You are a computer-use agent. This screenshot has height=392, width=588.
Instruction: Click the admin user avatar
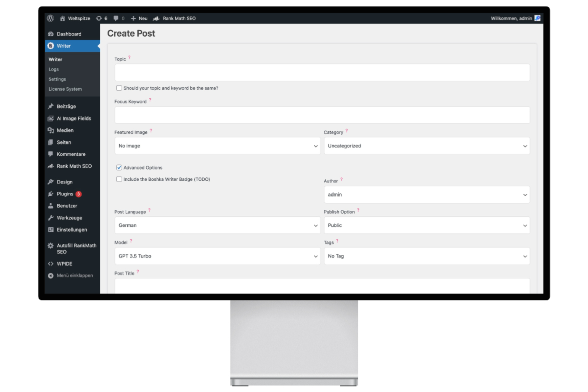pos(537,19)
